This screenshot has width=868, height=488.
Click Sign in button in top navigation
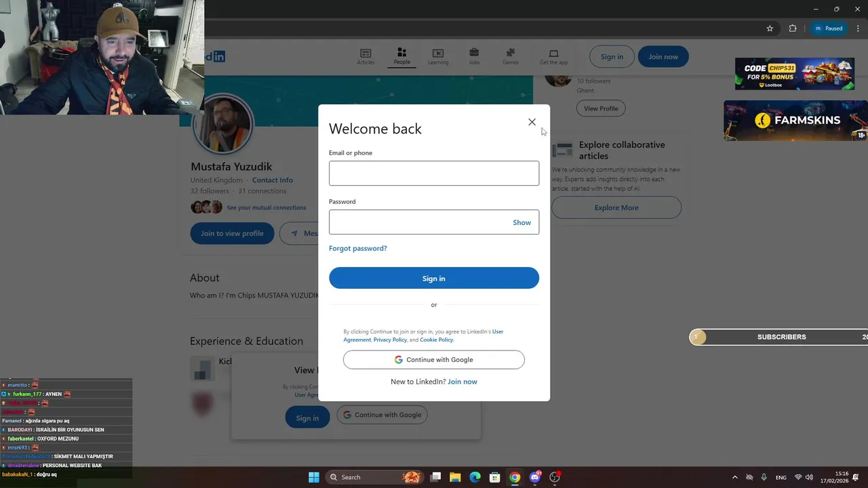(x=612, y=56)
